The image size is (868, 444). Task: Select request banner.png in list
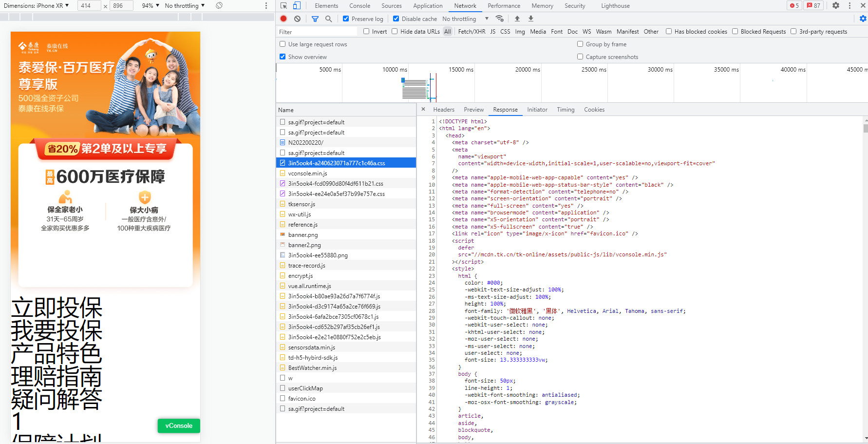(x=346, y=234)
